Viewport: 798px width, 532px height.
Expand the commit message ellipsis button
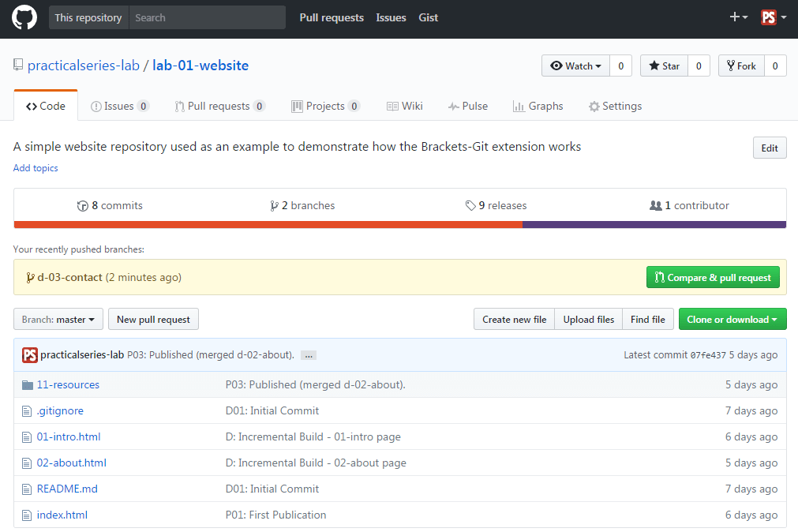pos(309,355)
